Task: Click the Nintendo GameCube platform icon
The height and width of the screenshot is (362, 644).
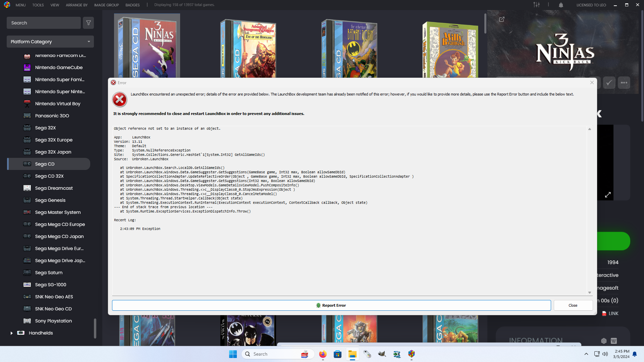Action: point(27,67)
